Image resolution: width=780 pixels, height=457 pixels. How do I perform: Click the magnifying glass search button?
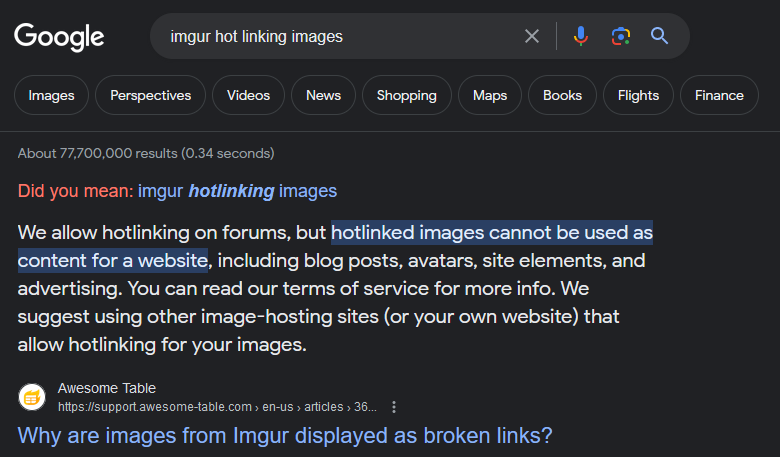pos(659,37)
